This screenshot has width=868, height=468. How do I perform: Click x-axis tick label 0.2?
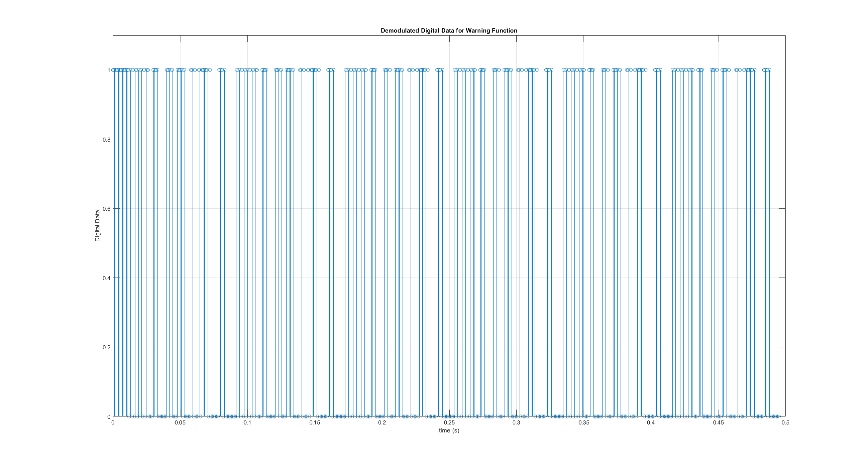click(382, 422)
